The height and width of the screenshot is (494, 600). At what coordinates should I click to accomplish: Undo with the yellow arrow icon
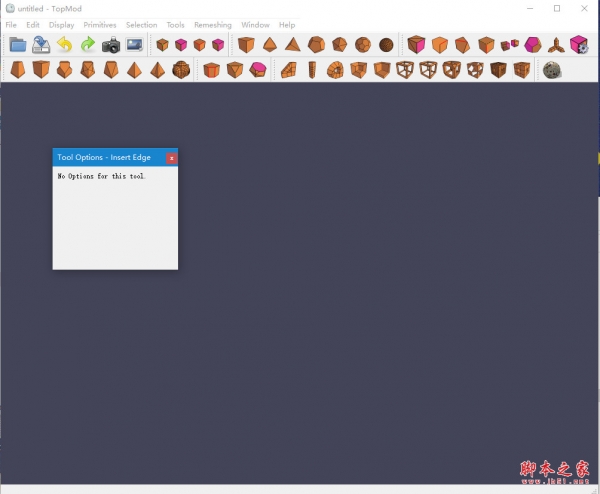(64, 45)
